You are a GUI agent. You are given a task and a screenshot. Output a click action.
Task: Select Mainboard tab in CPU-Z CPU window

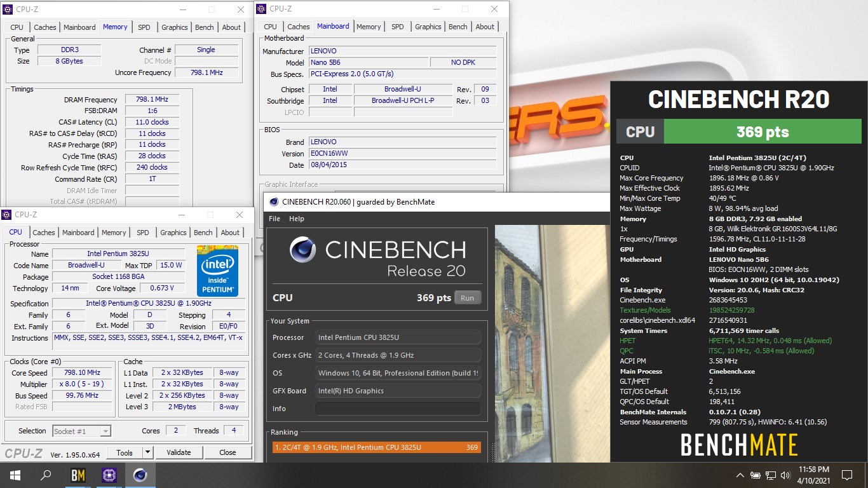(x=78, y=233)
